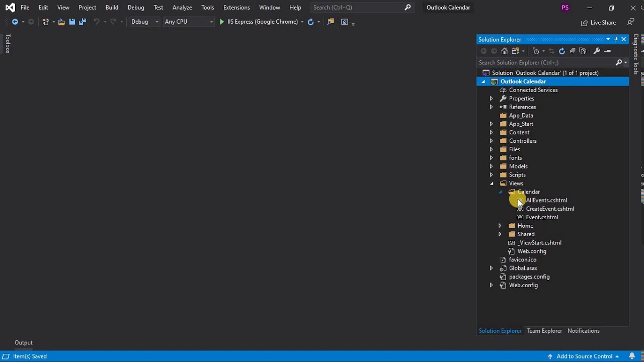Image resolution: width=644 pixels, height=362 pixels.
Task: Select CreateEvent.cshtml file
Action: tap(550, 209)
